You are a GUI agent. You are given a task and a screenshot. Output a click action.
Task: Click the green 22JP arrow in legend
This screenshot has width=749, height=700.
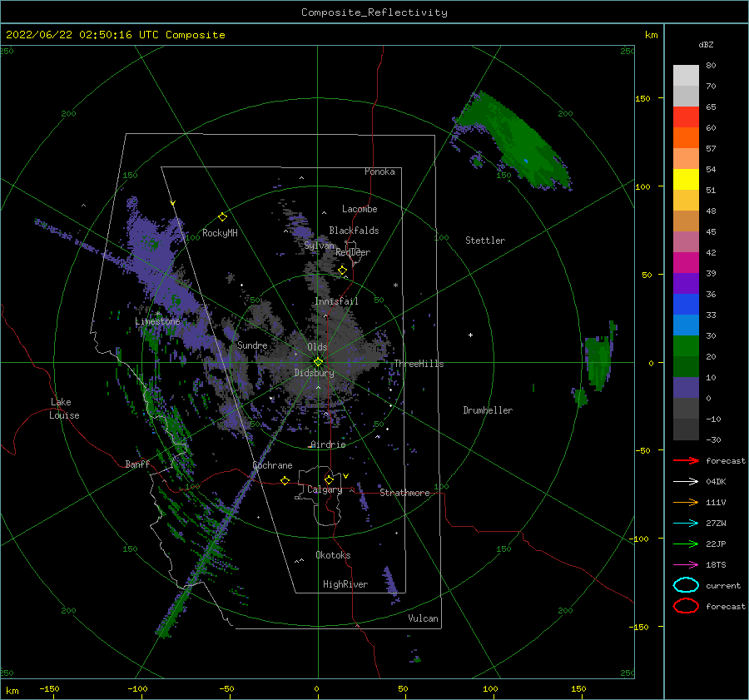(x=686, y=544)
